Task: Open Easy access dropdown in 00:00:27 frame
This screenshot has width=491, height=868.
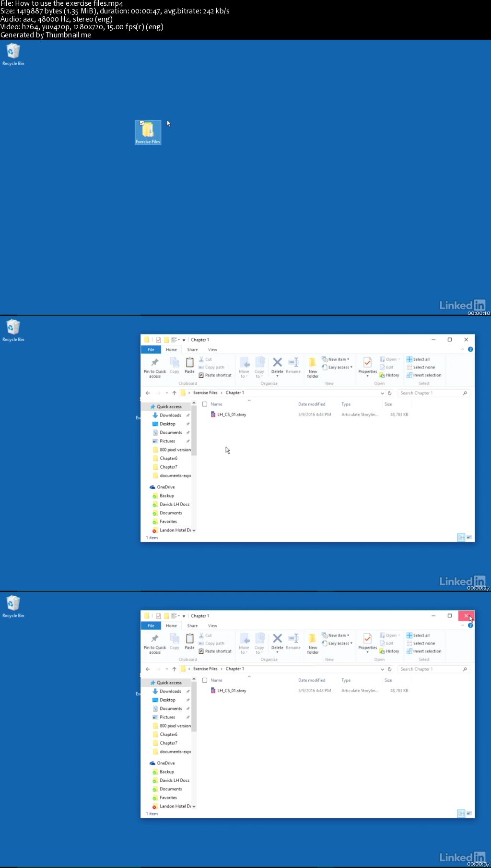Action: click(337, 367)
